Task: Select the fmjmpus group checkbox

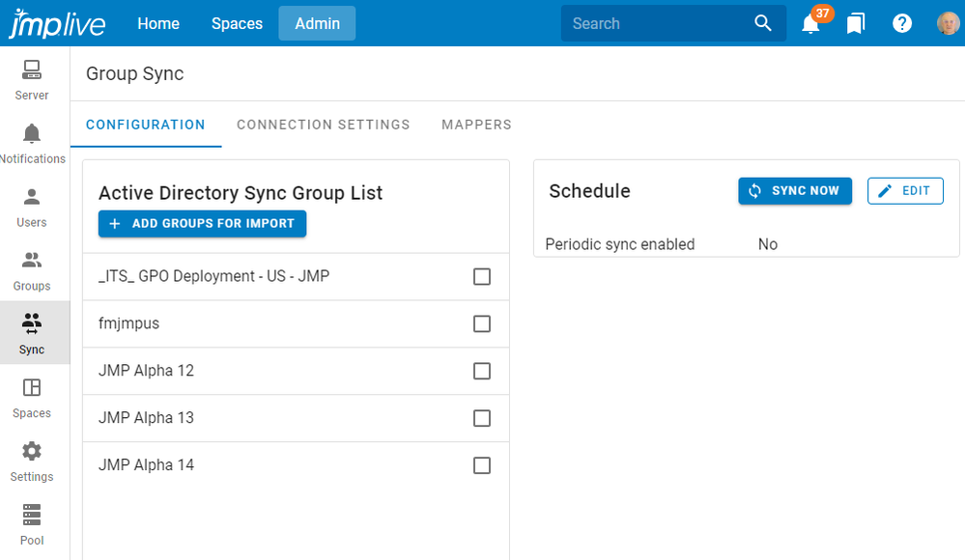Action: [x=482, y=324]
